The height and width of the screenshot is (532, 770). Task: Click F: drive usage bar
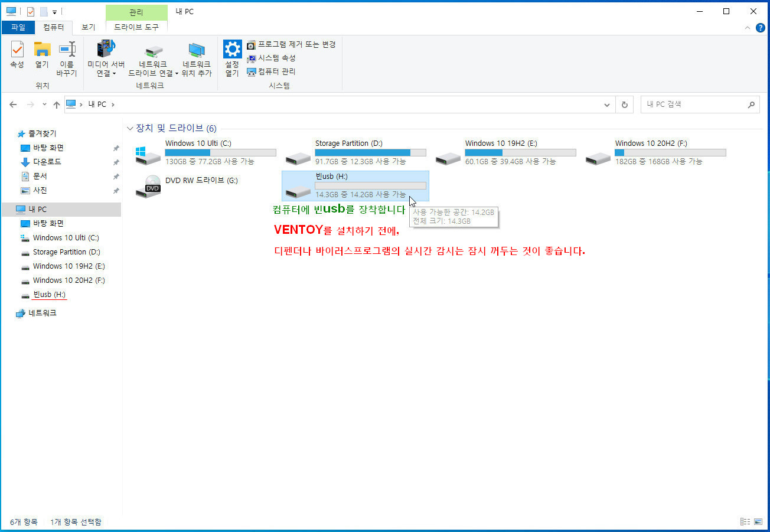(x=670, y=152)
